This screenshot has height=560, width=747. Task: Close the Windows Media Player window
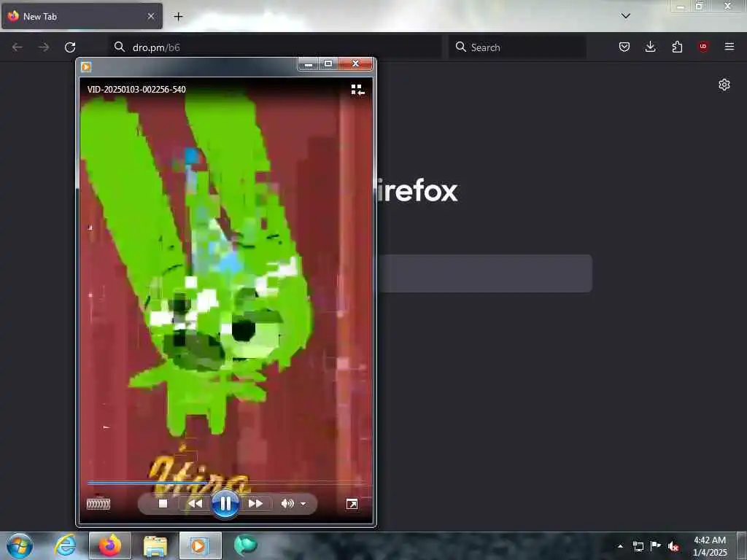pos(355,64)
